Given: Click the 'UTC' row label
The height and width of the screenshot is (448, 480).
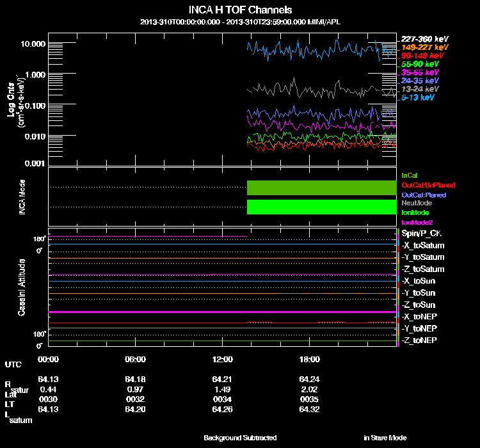Looking at the screenshot, I should click(x=13, y=364).
